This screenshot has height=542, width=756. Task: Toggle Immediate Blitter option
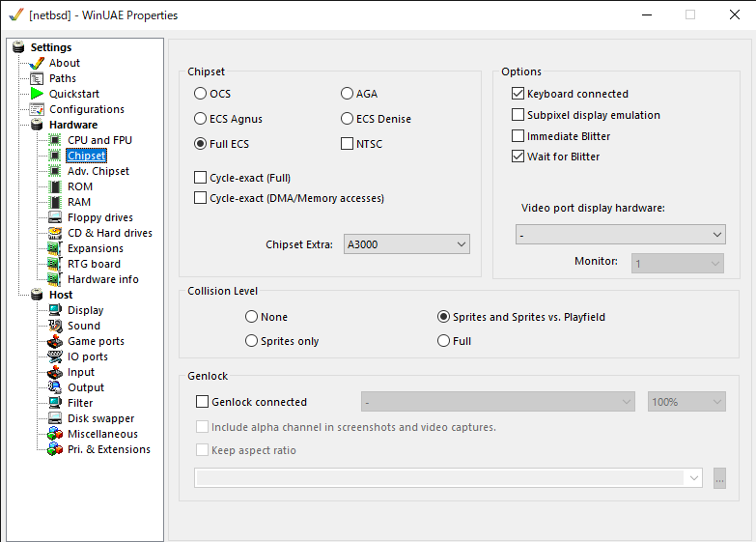pos(518,136)
